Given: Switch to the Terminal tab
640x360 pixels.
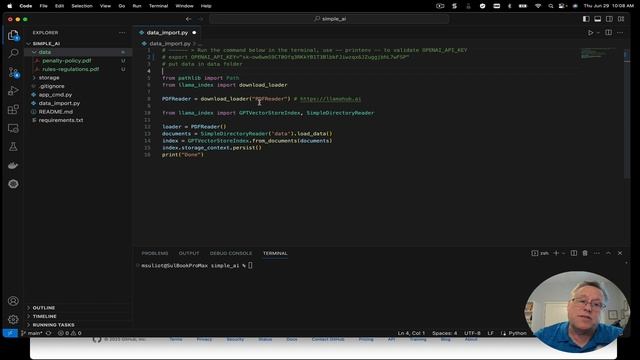Looking at the screenshot, I should [x=275, y=253].
